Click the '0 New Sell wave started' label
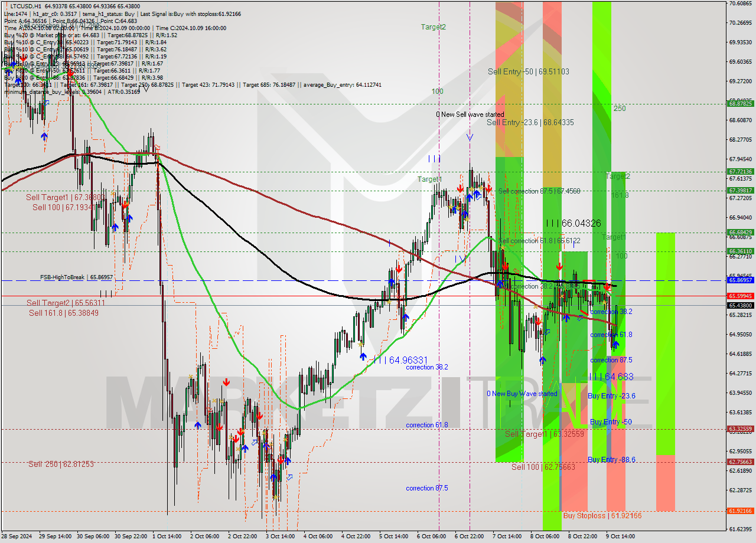This screenshot has width=756, height=543. tap(470, 115)
